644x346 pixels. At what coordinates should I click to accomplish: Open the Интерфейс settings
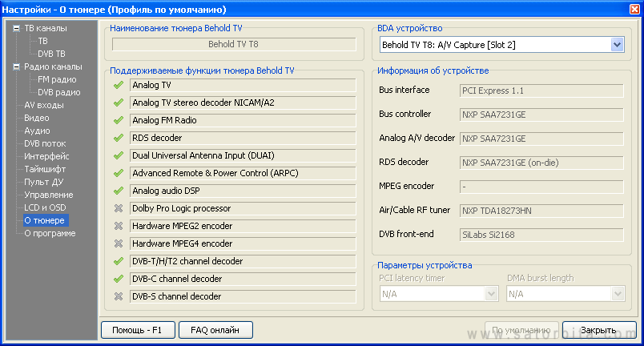pyautogui.click(x=46, y=156)
